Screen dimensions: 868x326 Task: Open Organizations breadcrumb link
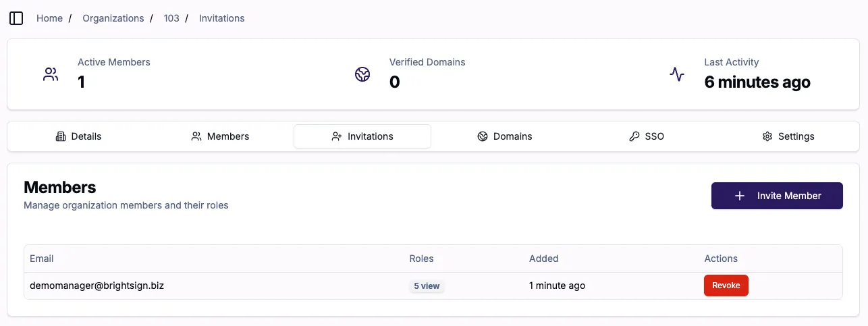[x=113, y=18]
